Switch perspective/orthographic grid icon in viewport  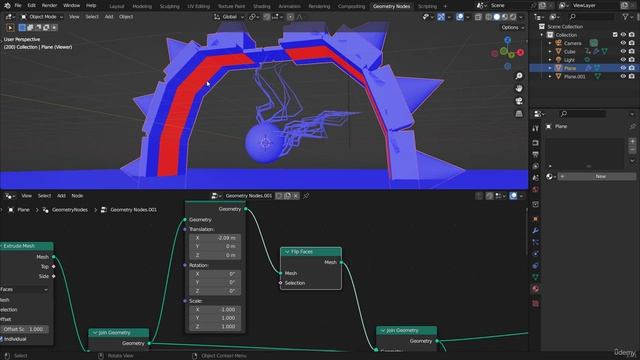(519, 113)
